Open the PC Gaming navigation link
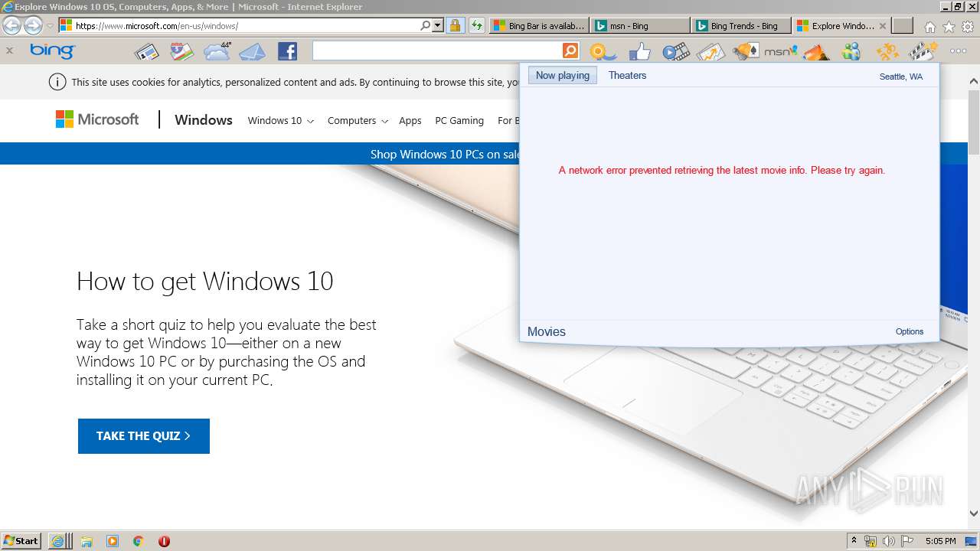 click(459, 120)
